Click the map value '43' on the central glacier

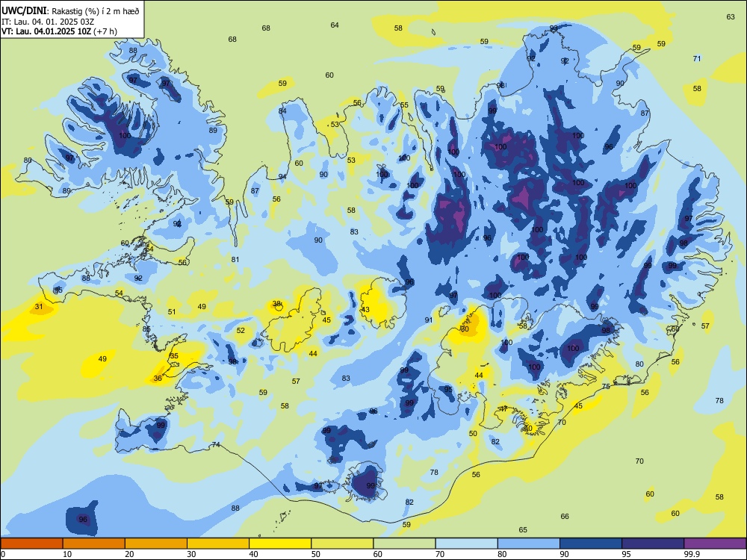365,309
